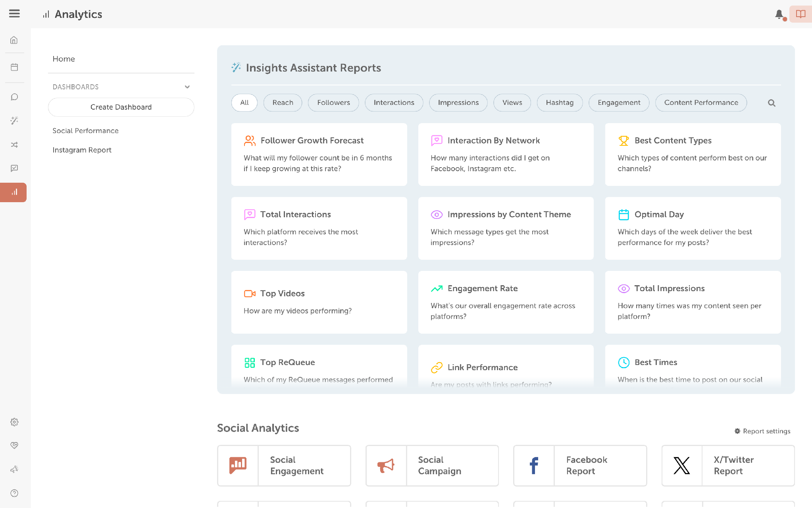Open the book guide icon
This screenshot has width=812, height=508.
800,14
